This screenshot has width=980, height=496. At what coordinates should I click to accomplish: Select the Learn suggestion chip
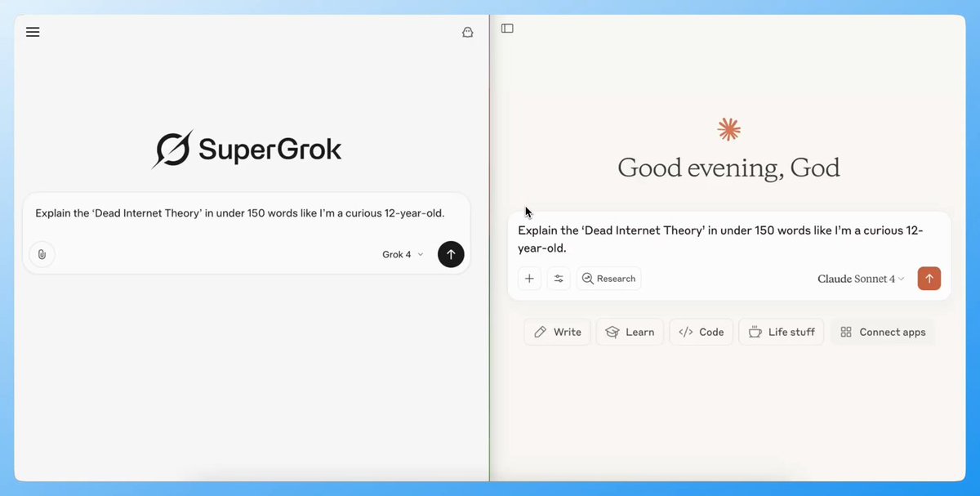630,332
